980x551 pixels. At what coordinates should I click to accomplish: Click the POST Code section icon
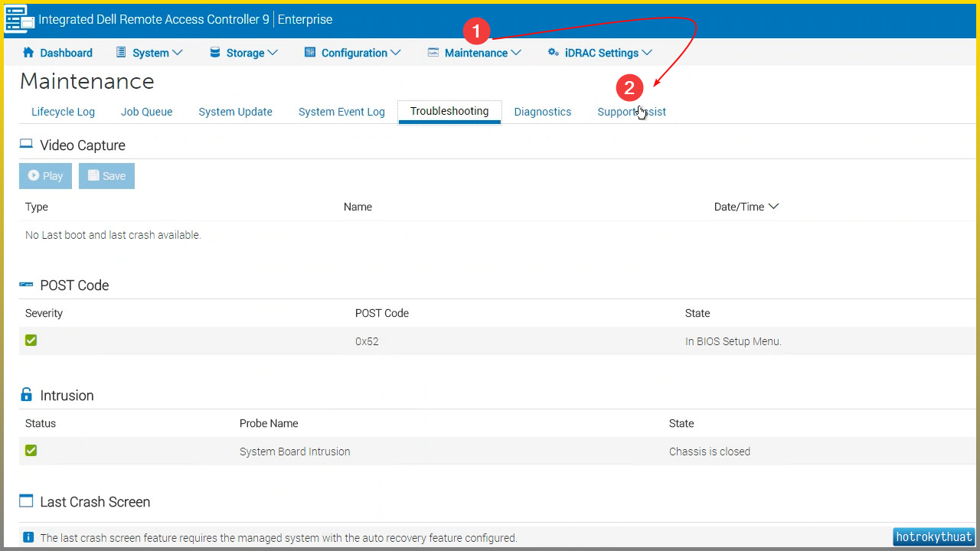pyautogui.click(x=26, y=285)
